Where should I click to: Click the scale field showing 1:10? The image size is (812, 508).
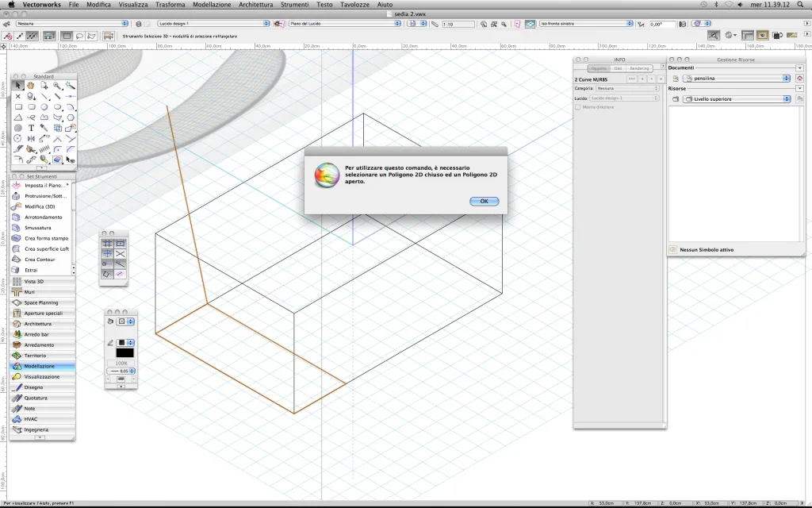457,25
